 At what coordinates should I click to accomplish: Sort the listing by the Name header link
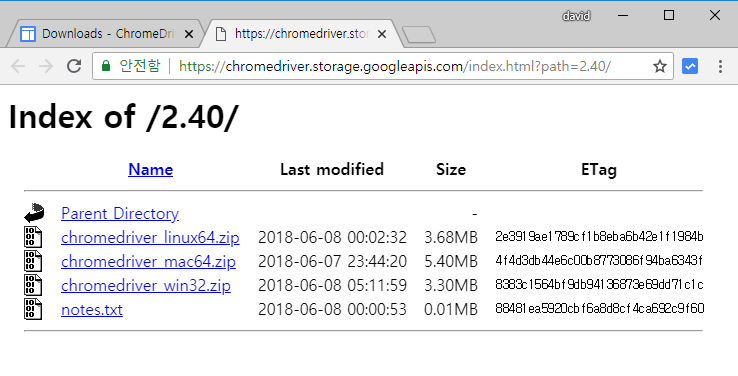[x=151, y=169]
